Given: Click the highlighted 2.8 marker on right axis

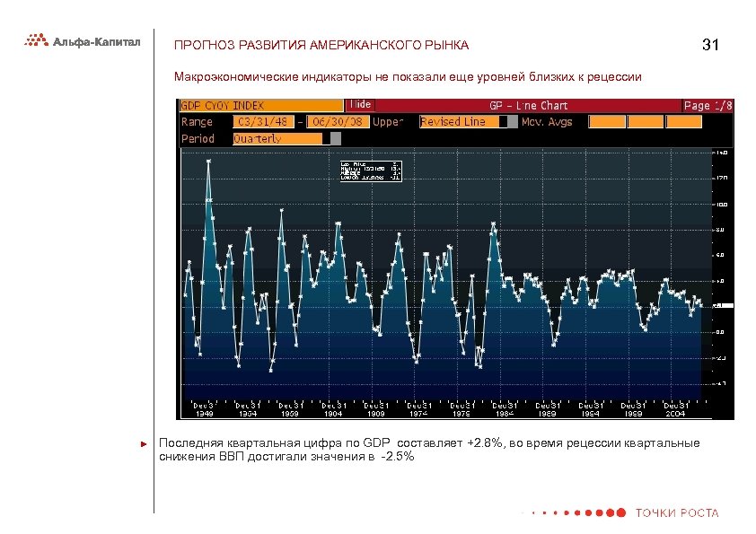Looking at the screenshot, I should coord(725,305).
